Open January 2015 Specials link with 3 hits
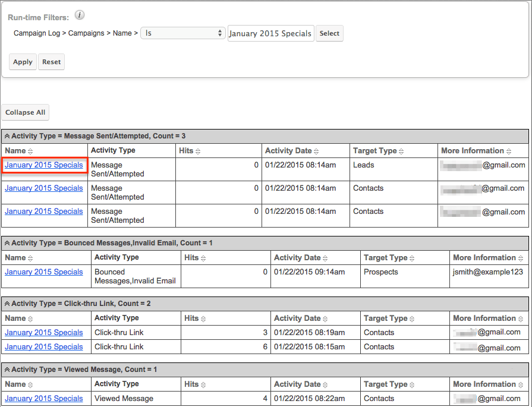Image resolution: width=532 pixels, height=407 pixels. click(44, 333)
